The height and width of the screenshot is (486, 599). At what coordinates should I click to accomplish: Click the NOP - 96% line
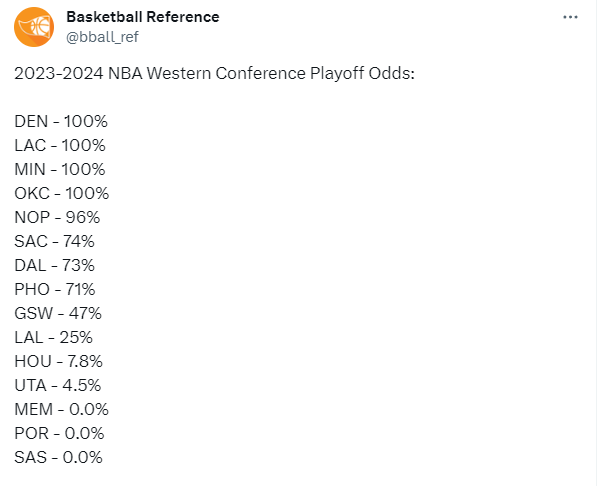(57, 217)
